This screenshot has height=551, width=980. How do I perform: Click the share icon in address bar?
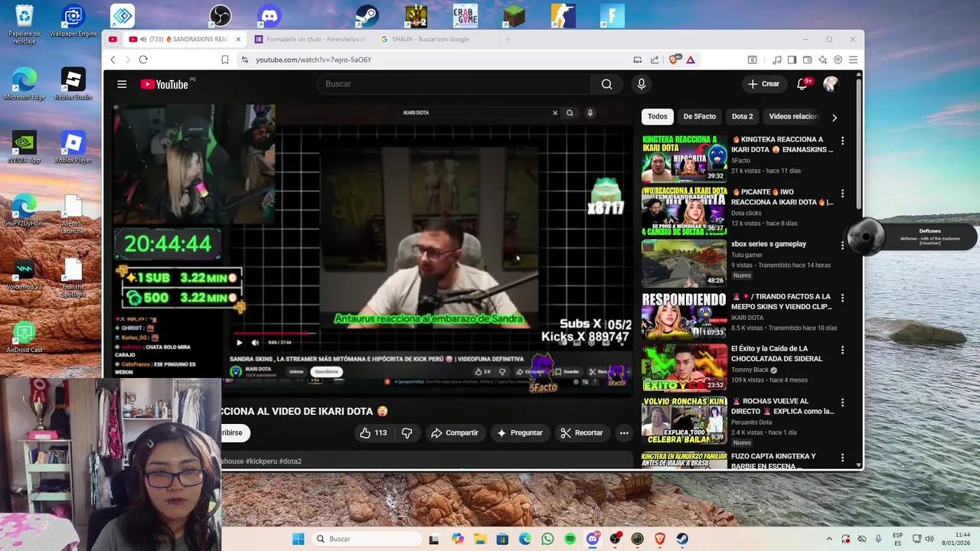(x=655, y=60)
